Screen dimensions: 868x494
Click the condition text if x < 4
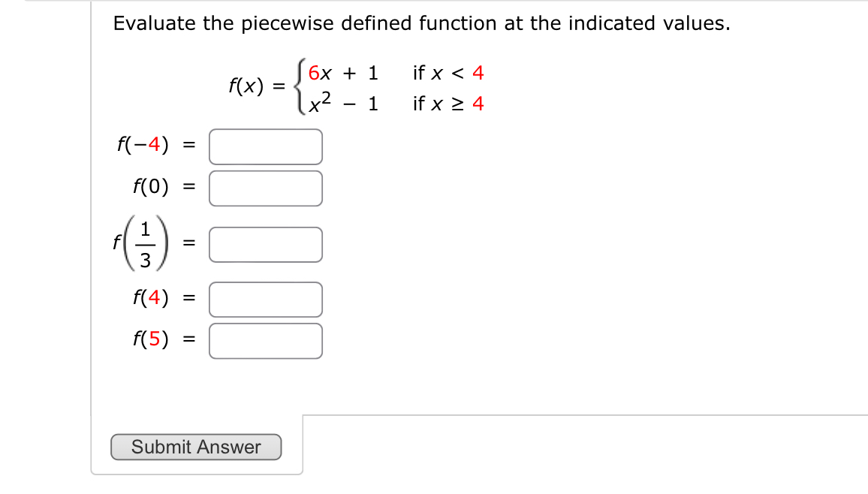pos(447,73)
